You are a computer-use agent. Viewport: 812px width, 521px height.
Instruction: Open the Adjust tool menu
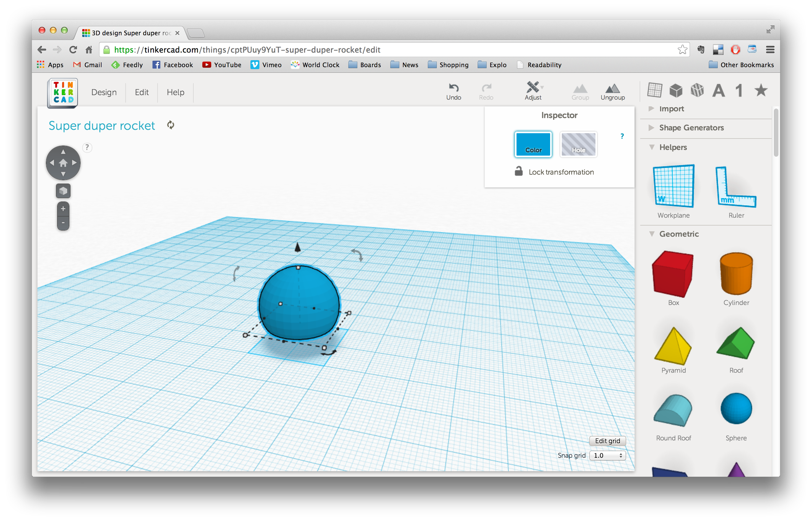[533, 91]
